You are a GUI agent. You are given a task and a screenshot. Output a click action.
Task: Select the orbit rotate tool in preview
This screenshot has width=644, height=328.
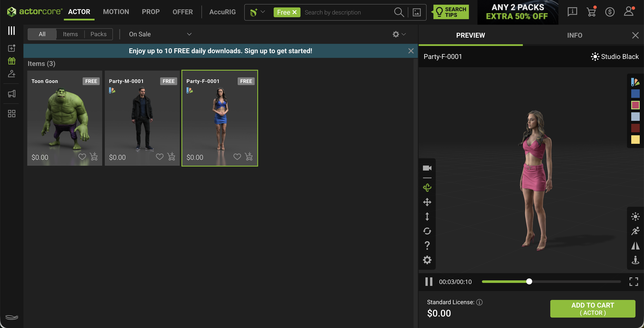point(427,187)
